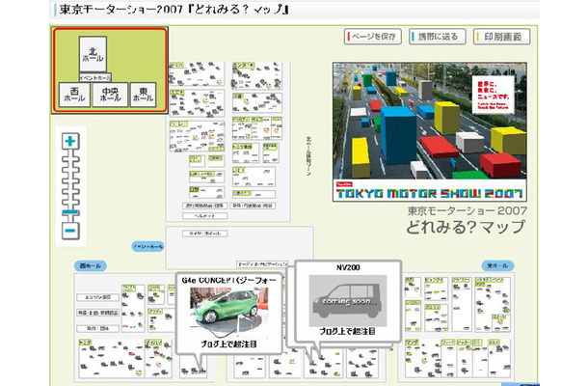Select the ヒュンダイ booth label in East Hall
588x386 pixels.
click(x=434, y=280)
